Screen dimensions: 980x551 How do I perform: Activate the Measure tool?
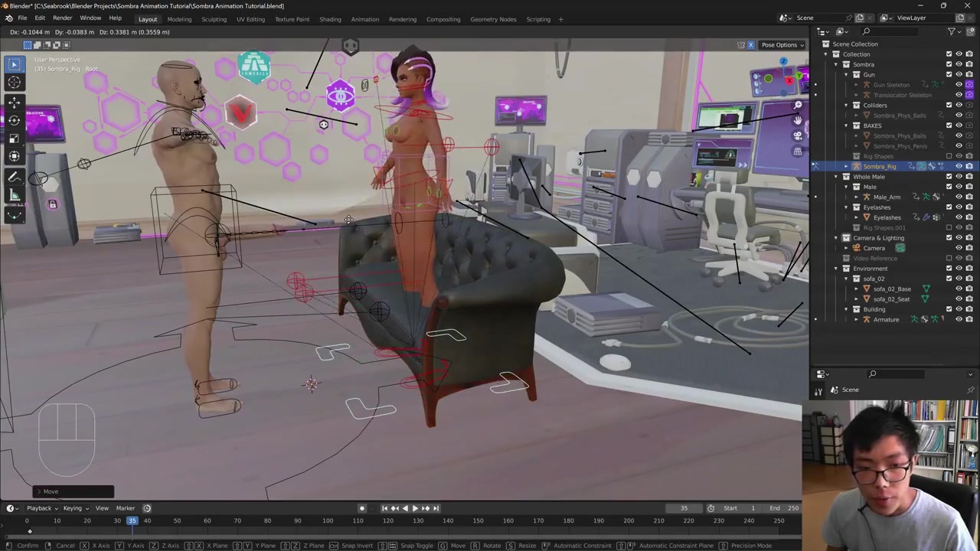(x=14, y=196)
